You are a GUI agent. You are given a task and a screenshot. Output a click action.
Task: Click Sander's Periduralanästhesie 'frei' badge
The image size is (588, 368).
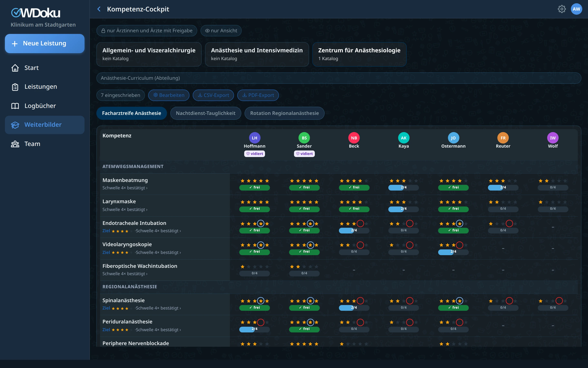304,329
